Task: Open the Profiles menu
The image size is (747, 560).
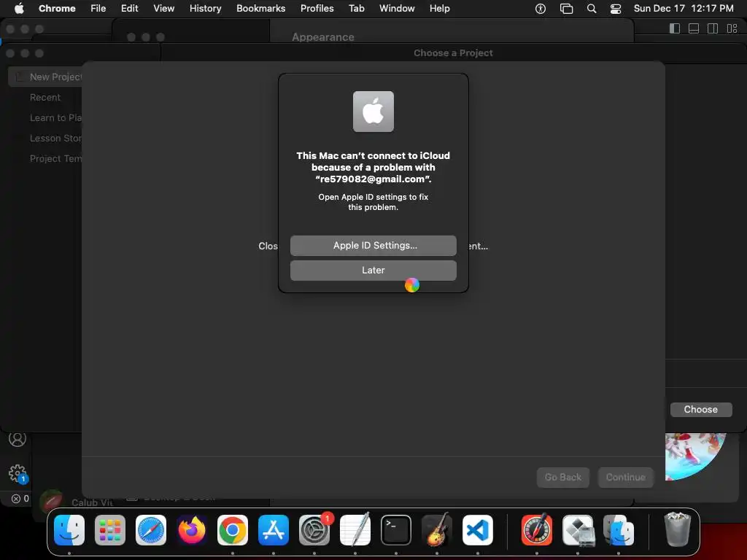Action: click(317, 8)
